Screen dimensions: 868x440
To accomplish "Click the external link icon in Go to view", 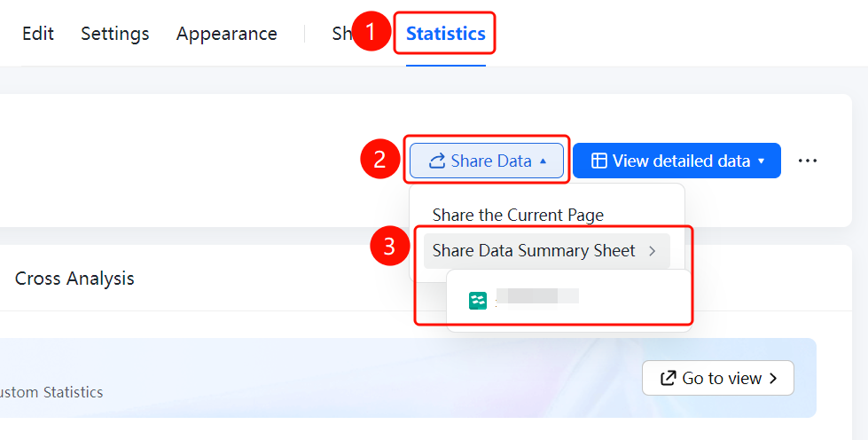I will point(669,378).
